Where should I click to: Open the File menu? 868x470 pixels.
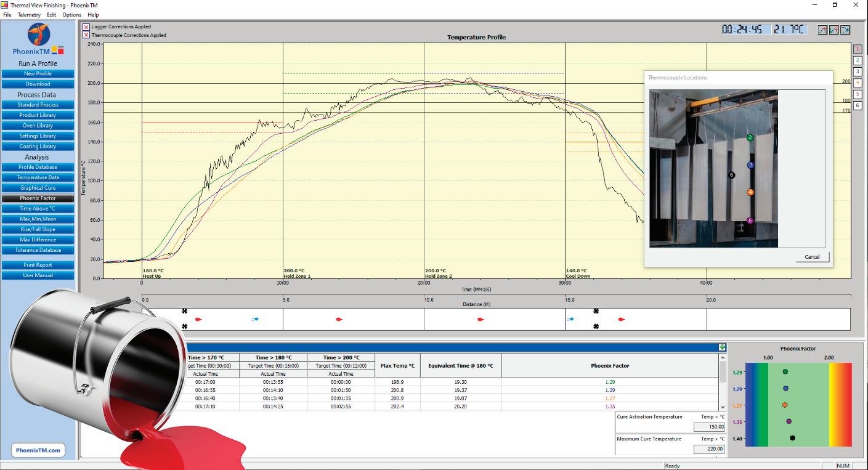point(7,15)
